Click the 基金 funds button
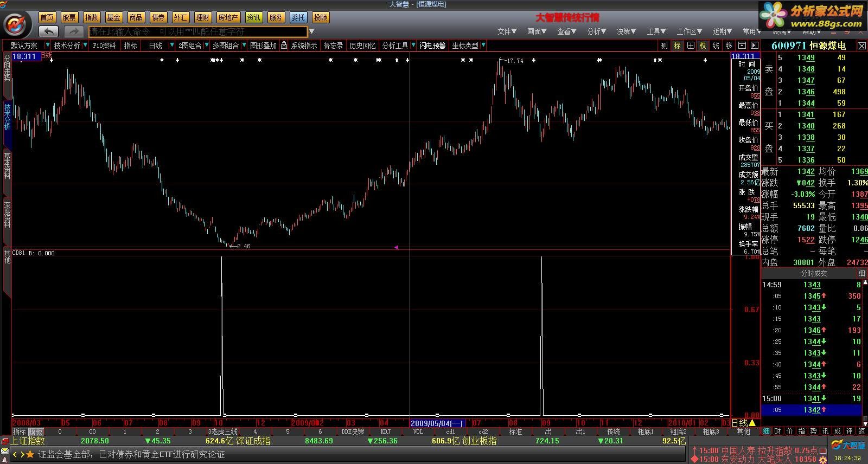This screenshot has width=868, height=464. click(x=114, y=17)
